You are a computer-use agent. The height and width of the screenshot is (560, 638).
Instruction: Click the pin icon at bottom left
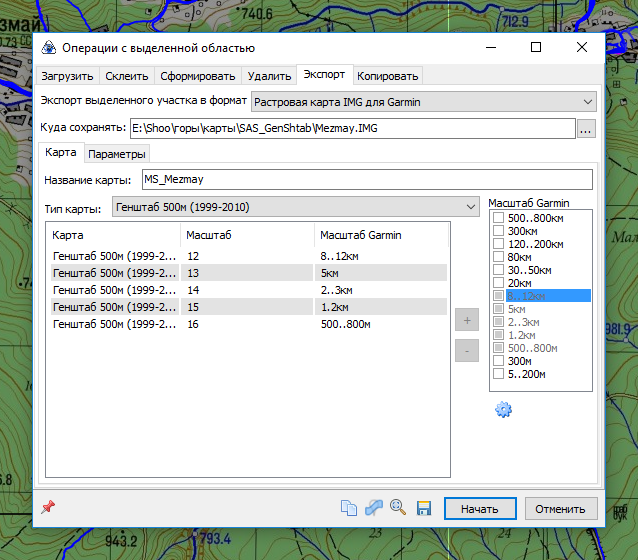pos(47,507)
